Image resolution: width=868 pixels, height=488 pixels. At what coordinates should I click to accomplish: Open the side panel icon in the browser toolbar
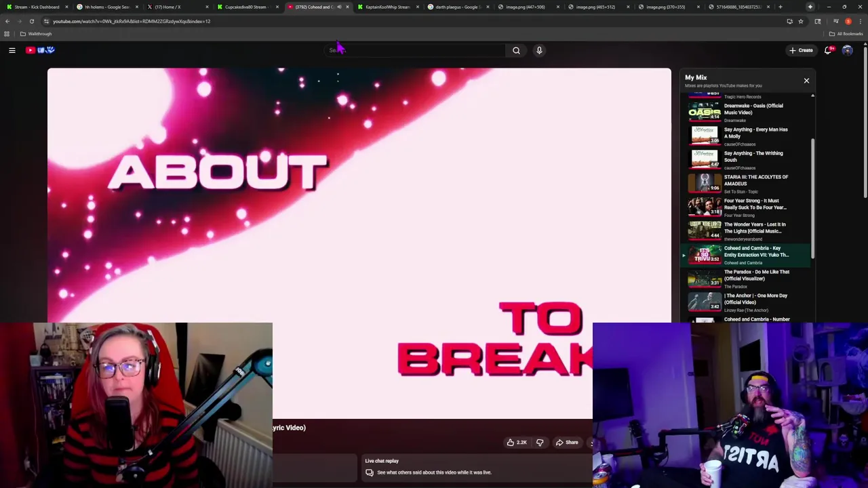(x=818, y=21)
